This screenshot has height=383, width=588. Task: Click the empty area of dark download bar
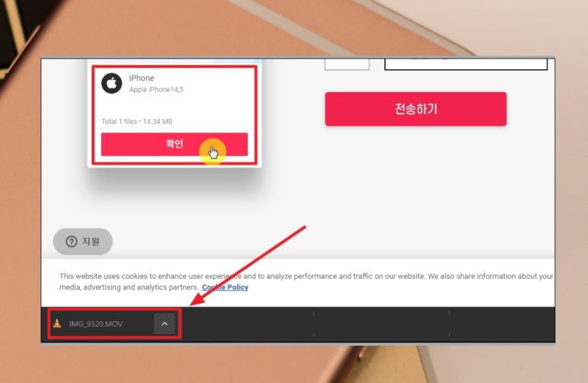coord(375,324)
